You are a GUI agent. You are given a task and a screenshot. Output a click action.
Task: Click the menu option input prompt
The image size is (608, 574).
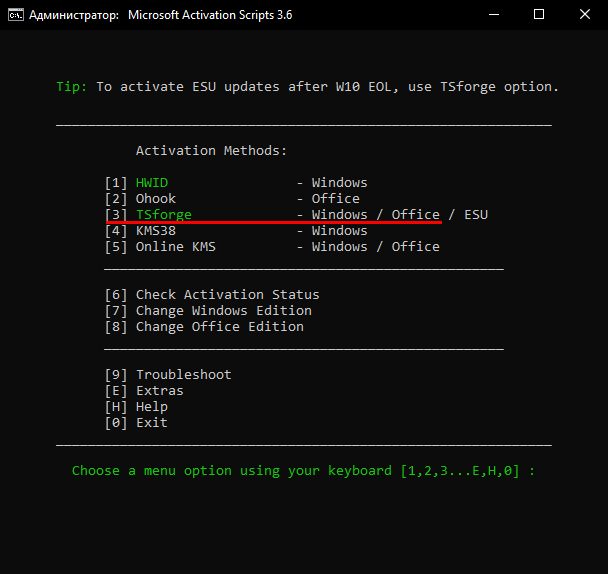303,471
